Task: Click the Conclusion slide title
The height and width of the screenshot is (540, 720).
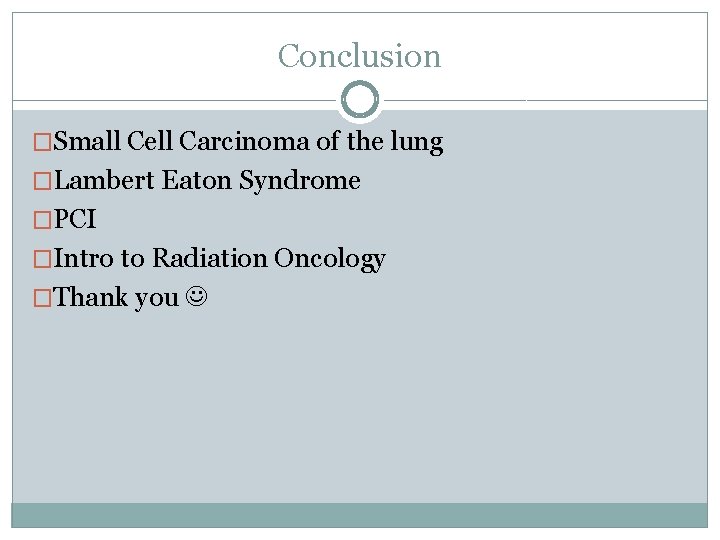Action: 359,56
